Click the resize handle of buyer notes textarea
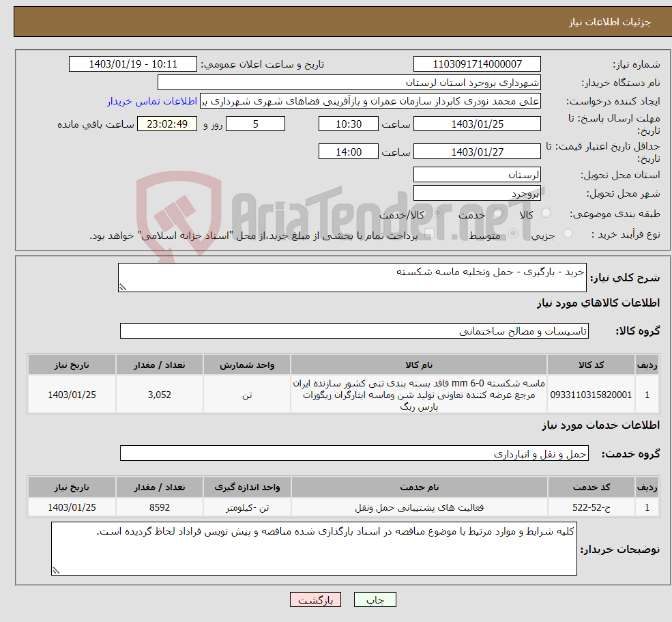 click(56, 571)
